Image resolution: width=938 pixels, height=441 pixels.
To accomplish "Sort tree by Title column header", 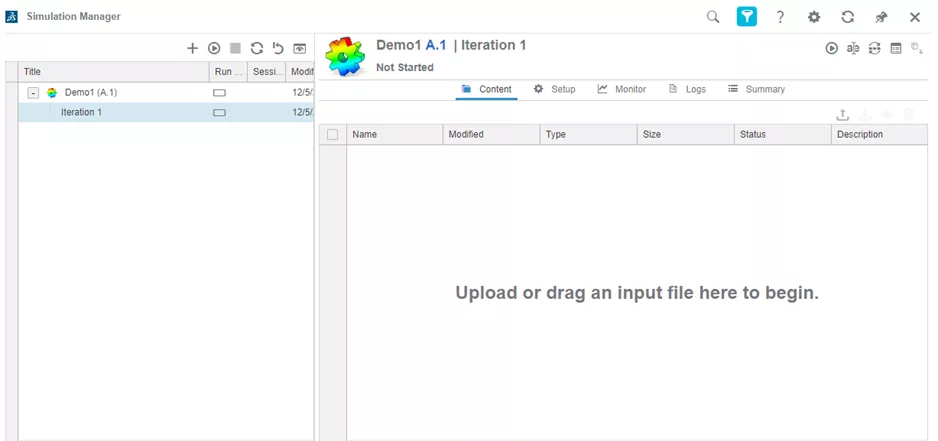I will (x=114, y=72).
